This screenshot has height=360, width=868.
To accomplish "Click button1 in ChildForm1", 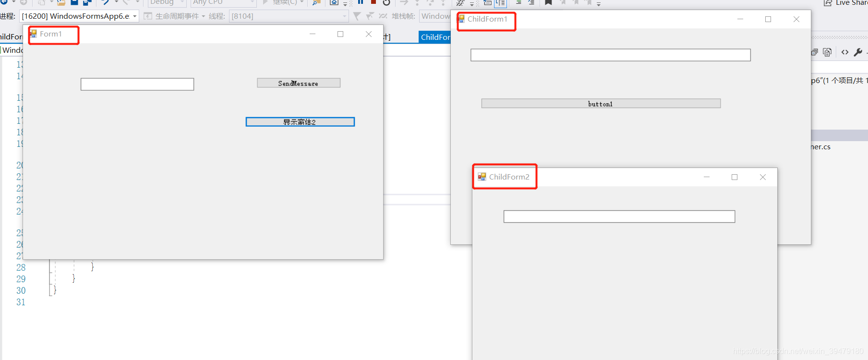I will 601,104.
